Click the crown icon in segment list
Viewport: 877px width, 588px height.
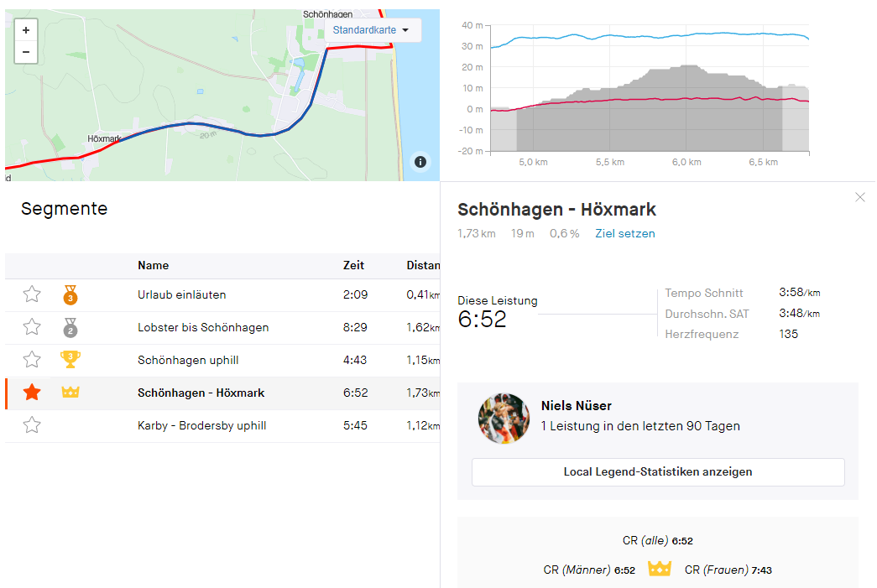point(70,393)
